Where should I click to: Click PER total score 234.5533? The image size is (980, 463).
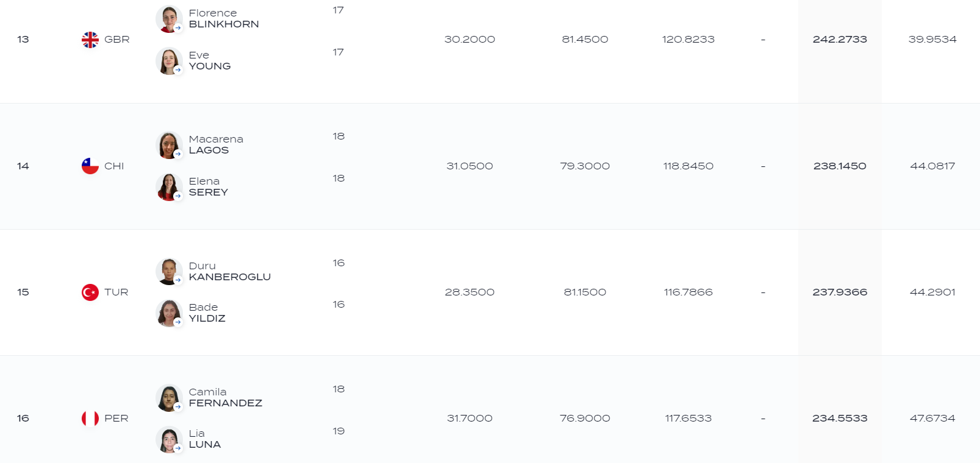[840, 419]
